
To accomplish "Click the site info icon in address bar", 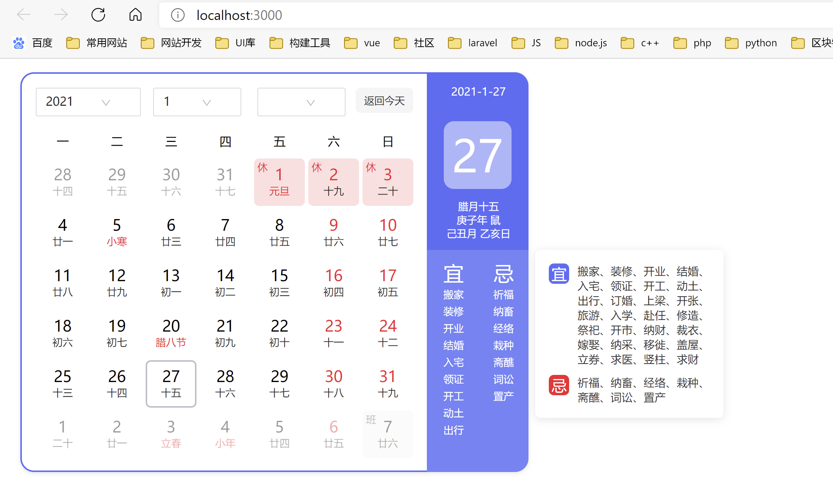I will click(178, 15).
